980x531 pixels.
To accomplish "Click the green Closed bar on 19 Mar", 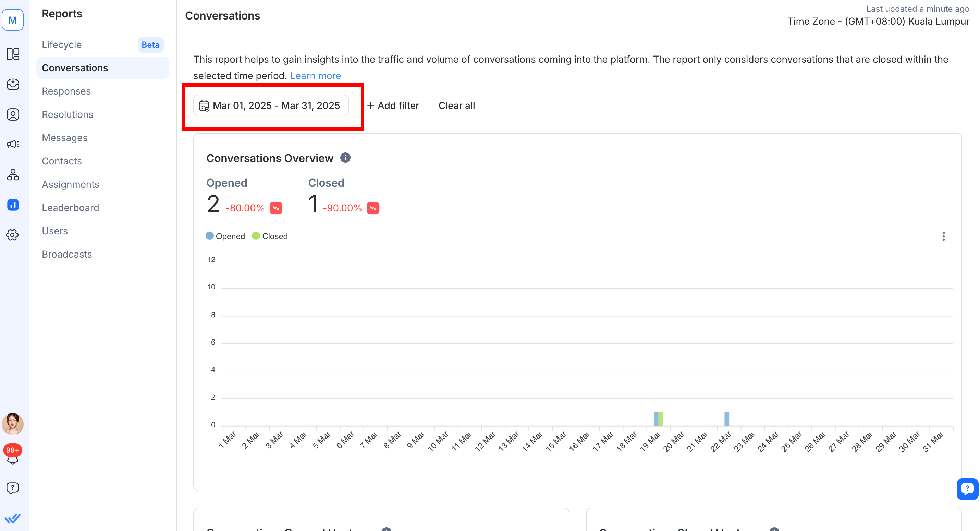I will [661, 419].
